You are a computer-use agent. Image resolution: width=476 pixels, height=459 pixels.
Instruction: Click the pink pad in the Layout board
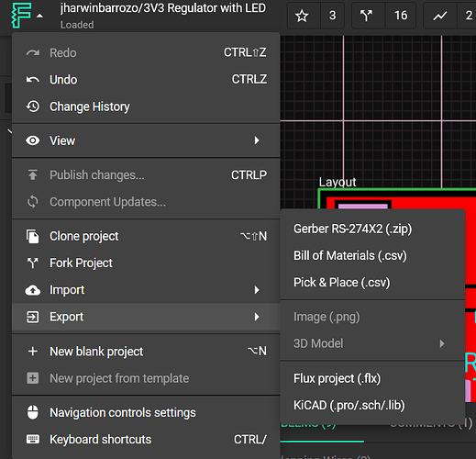363,207
